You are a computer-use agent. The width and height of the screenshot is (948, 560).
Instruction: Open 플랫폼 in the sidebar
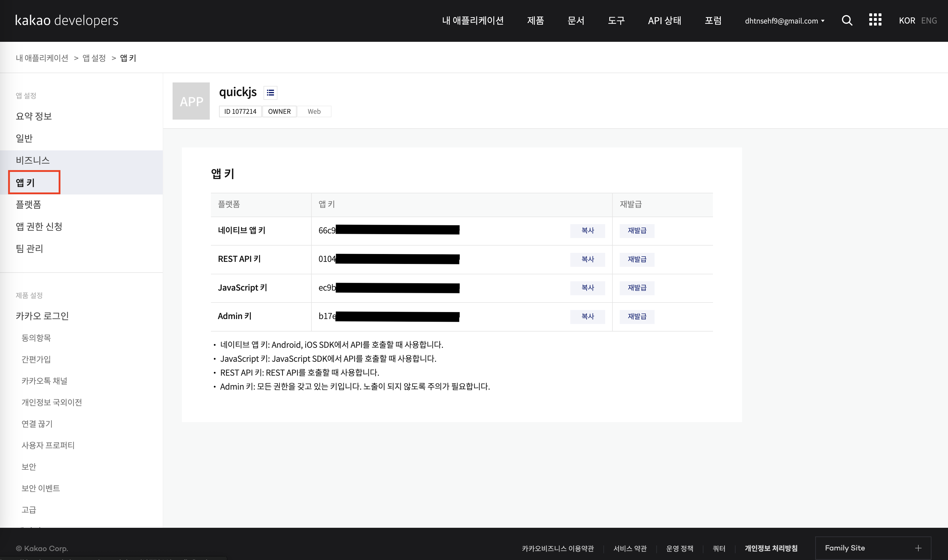pyautogui.click(x=28, y=204)
